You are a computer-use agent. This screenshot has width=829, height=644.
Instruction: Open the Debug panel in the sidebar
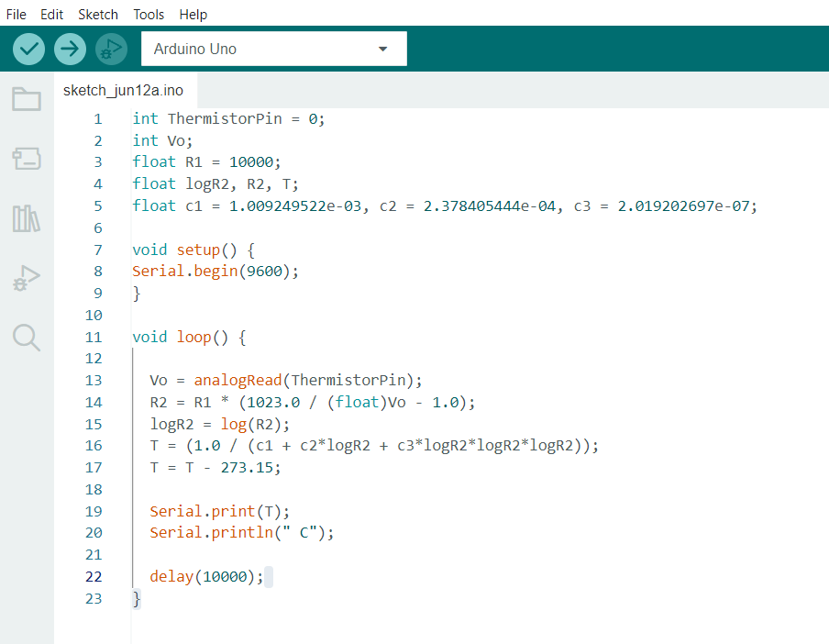click(26, 278)
